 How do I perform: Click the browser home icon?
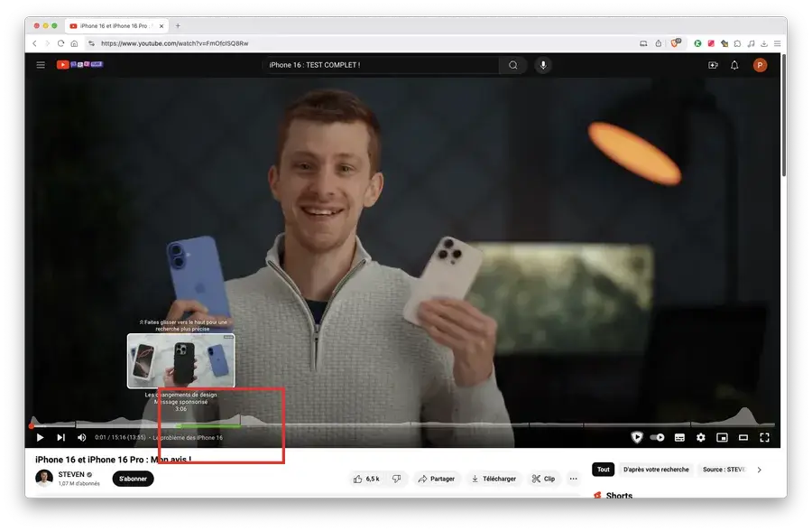(74, 43)
